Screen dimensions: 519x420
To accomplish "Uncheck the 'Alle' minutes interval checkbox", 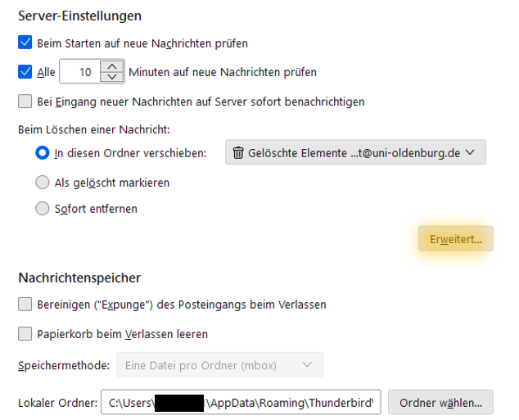I will pos(25,72).
